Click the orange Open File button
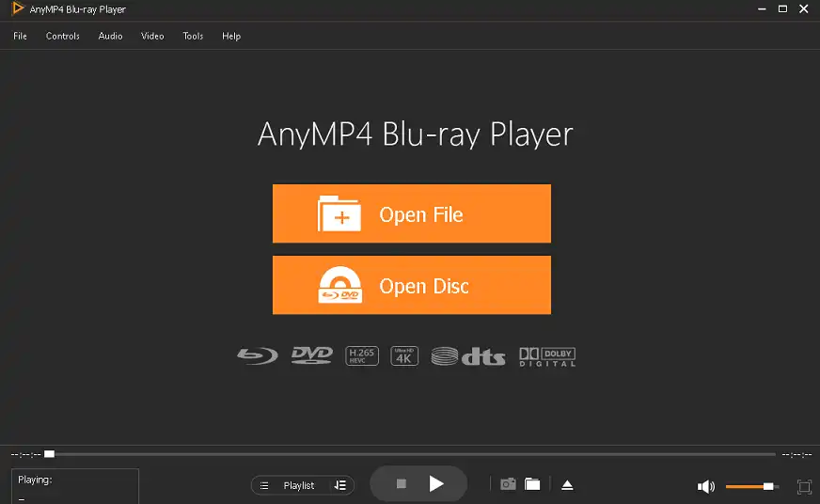820x504 pixels. click(x=411, y=214)
